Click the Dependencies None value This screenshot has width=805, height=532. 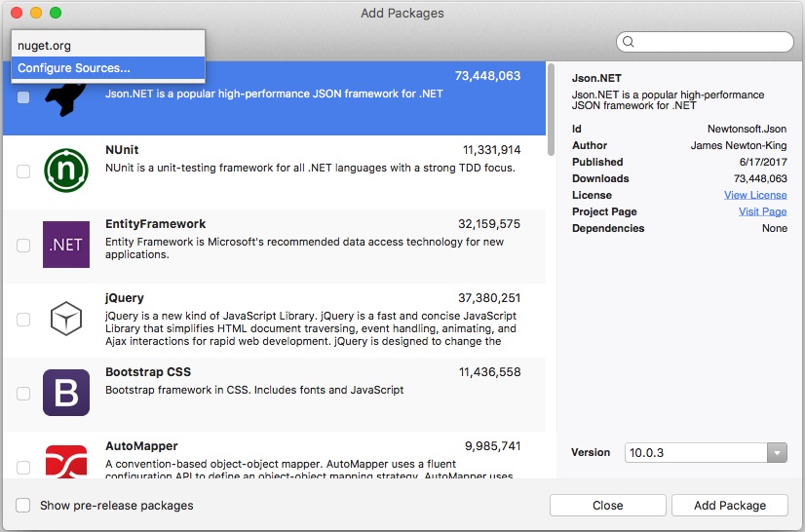click(774, 228)
